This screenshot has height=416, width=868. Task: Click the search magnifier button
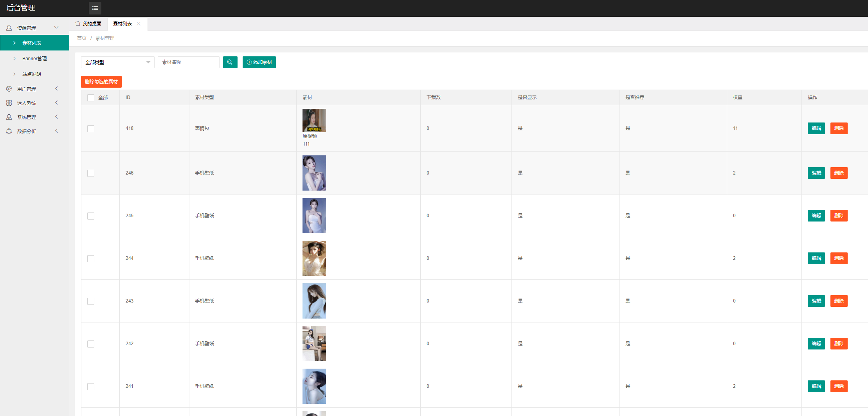(x=230, y=62)
